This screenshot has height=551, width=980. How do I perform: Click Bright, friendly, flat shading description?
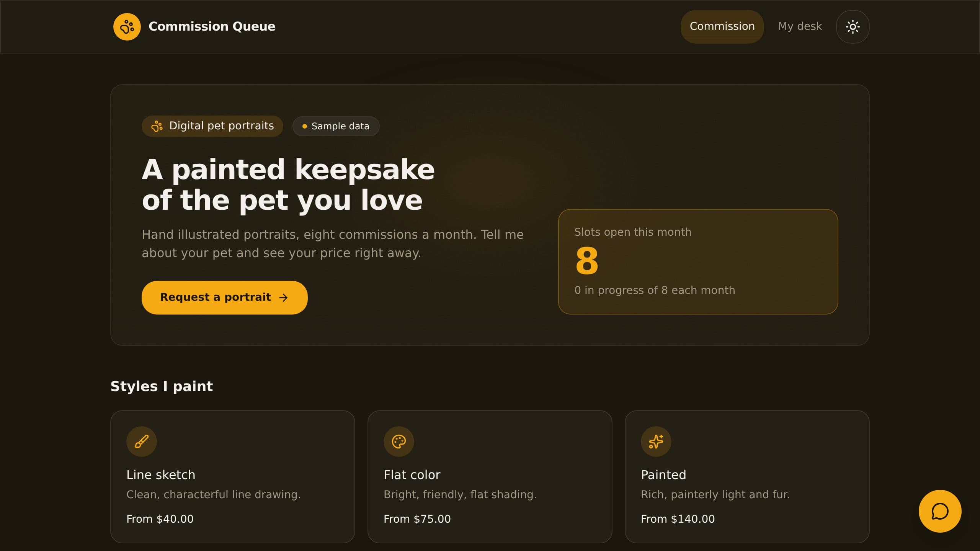(460, 495)
